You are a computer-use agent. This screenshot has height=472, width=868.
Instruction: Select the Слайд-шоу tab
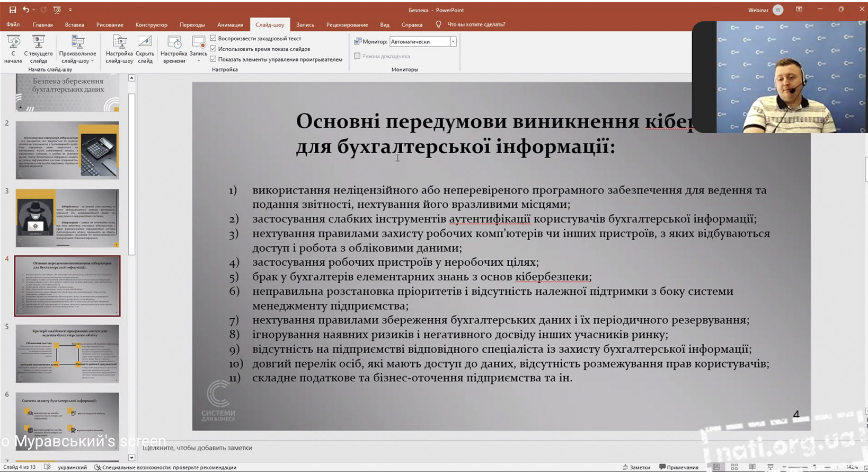pyautogui.click(x=270, y=24)
